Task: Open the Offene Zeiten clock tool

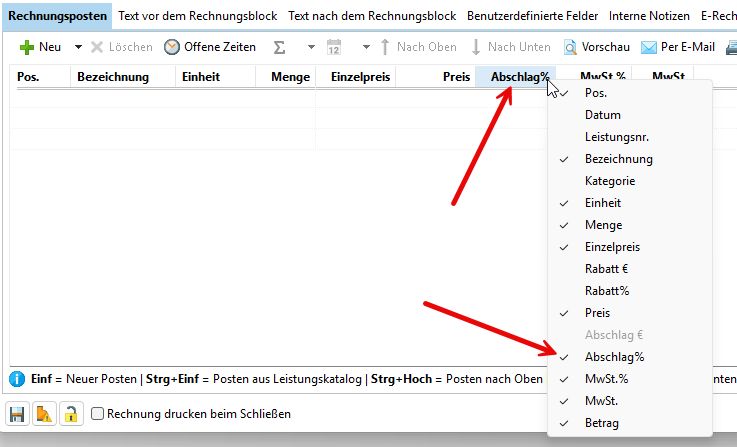Action: pos(209,47)
